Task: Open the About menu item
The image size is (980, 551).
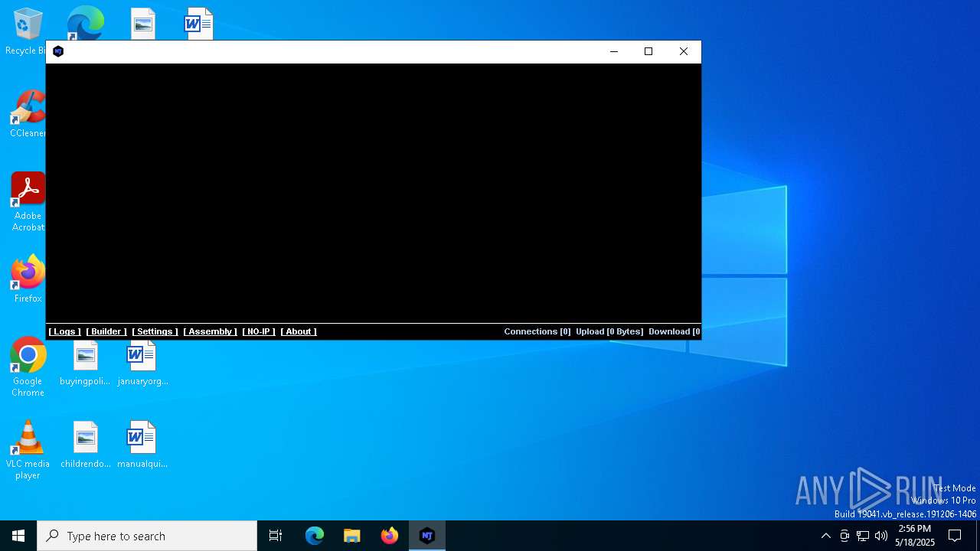Action: 299,331
